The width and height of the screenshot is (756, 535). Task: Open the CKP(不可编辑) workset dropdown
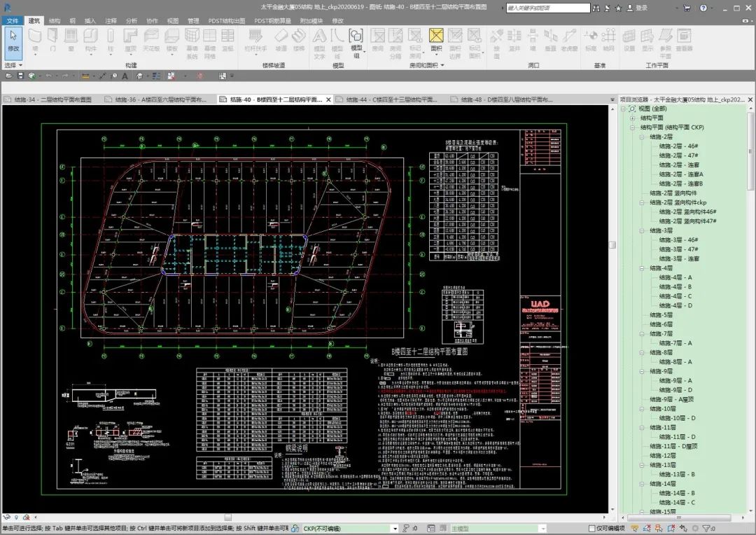click(395, 529)
